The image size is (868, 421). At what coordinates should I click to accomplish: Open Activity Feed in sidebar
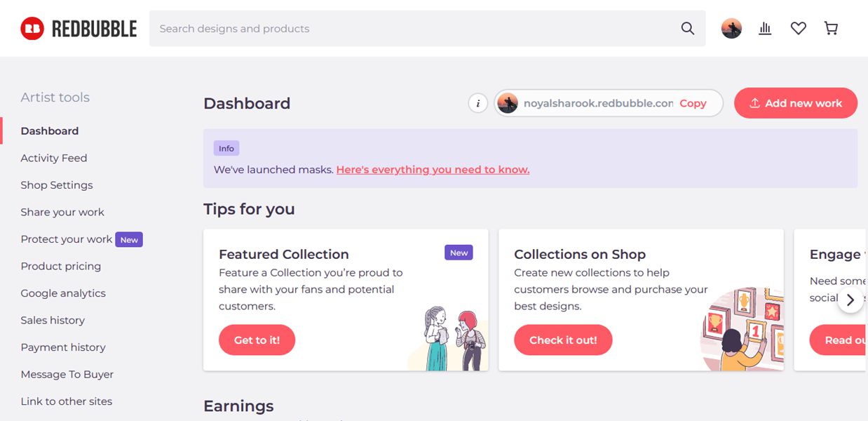coord(54,158)
